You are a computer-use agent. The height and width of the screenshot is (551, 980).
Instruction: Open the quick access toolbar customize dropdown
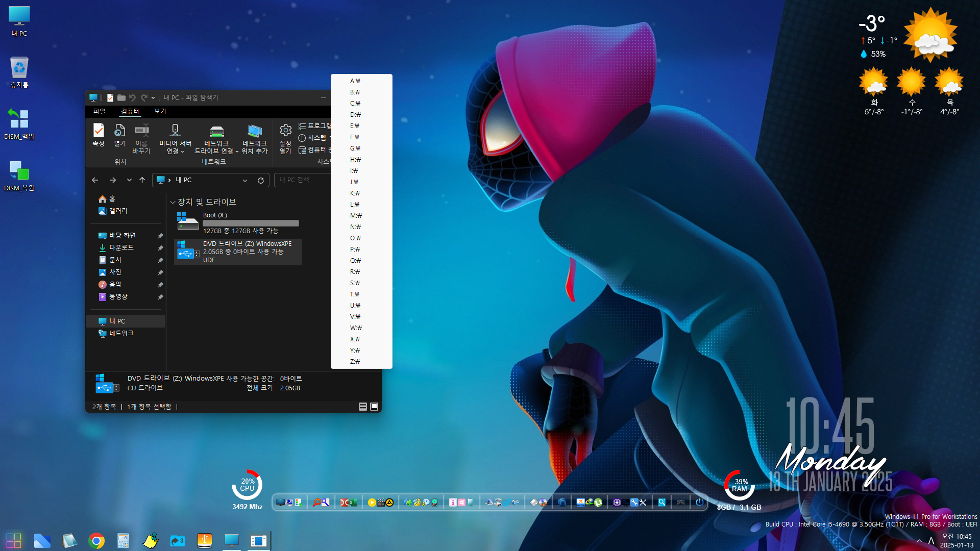[x=153, y=97]
